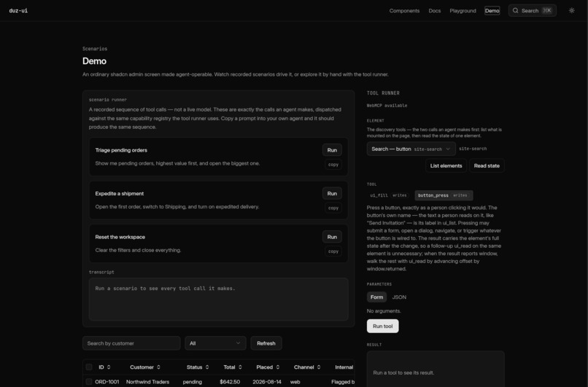This screenshot has height=387, width=588.
Task: Sort by Status column arrows icon
Action: click(207, 367)
